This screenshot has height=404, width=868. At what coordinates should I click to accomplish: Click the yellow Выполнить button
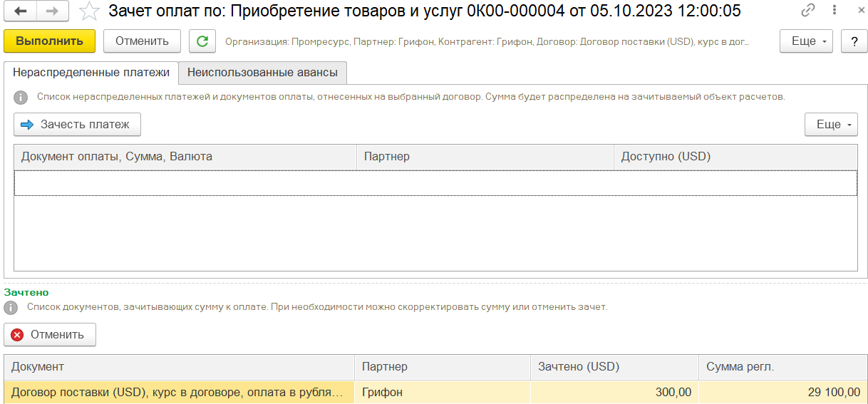(x=49, y=41)
